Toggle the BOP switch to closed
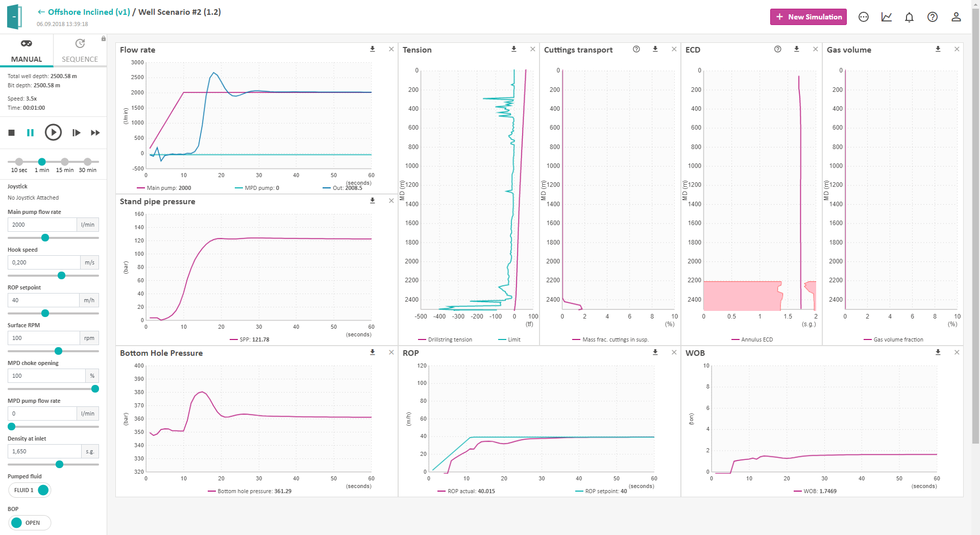Viewport: 980px width, 535px height. coord(29,522)
